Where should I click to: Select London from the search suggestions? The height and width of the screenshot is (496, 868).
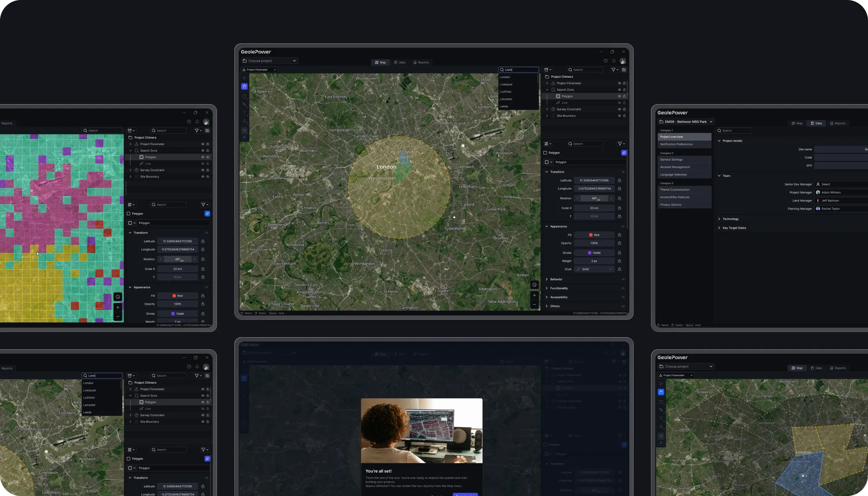505,77
